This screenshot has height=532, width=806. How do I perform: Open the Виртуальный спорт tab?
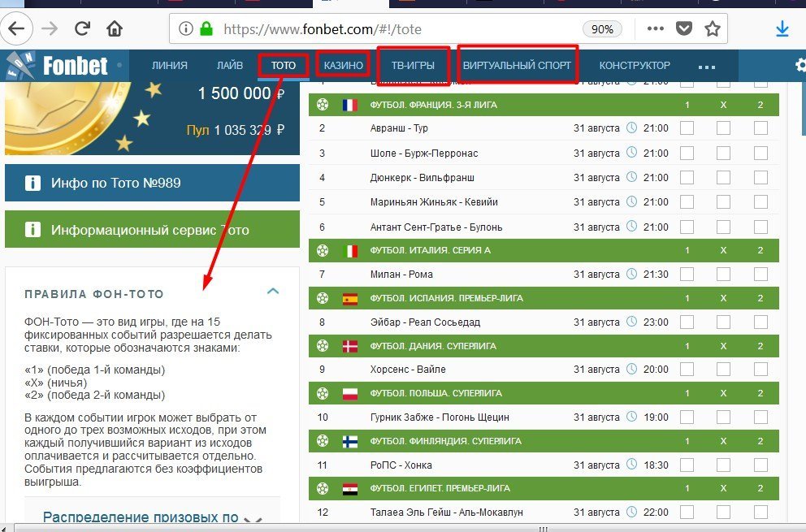[517, 65]
